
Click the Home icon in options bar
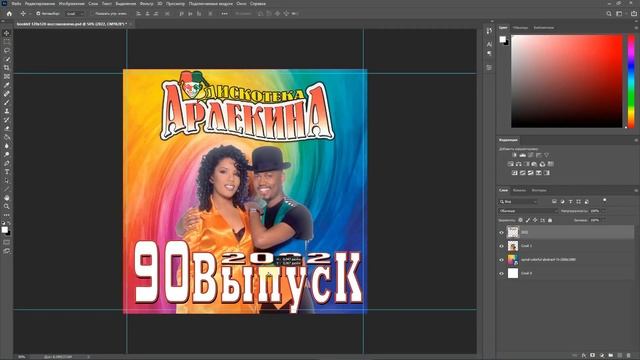9,13
